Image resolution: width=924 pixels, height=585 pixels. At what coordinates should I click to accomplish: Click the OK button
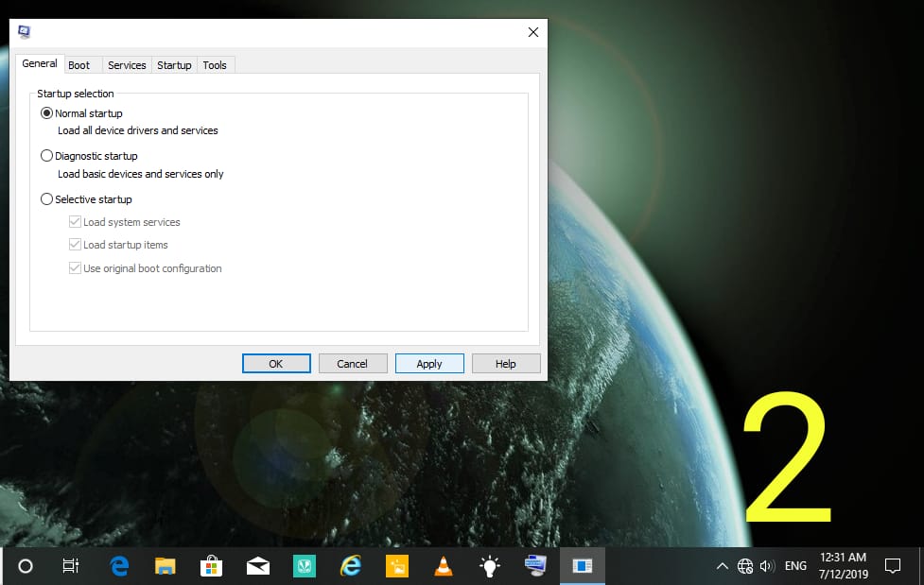(x=276, y=364)
